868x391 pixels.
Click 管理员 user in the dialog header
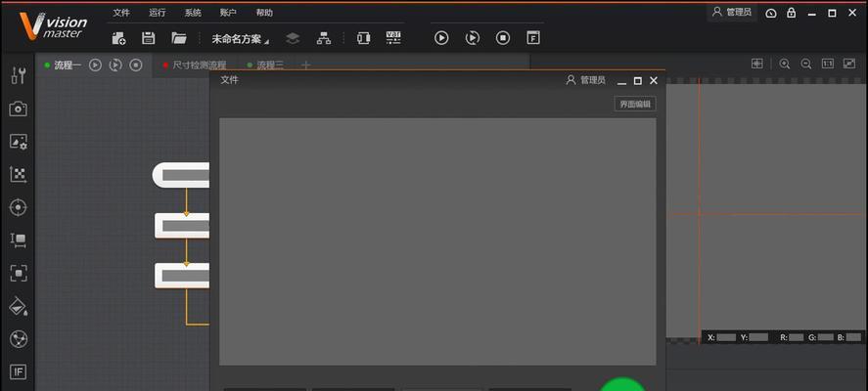coord(585,80)
